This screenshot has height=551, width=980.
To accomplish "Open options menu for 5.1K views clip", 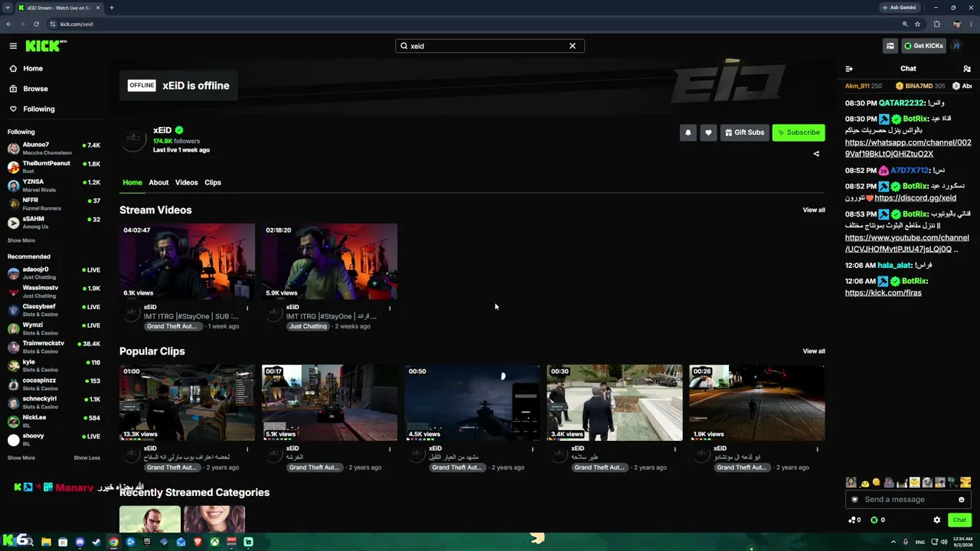I will pyautogui.click(x=390, y=449).
